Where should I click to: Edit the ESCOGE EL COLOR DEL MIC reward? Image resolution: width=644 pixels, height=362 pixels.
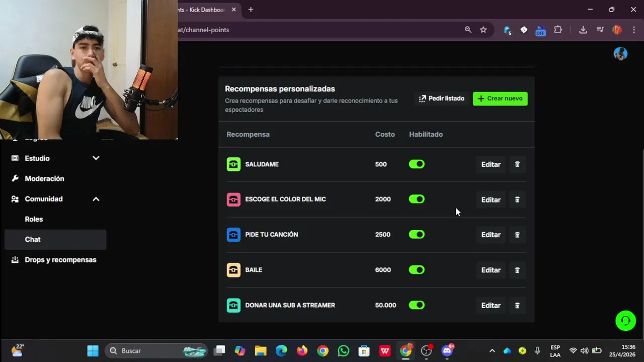tap(491, 200)
